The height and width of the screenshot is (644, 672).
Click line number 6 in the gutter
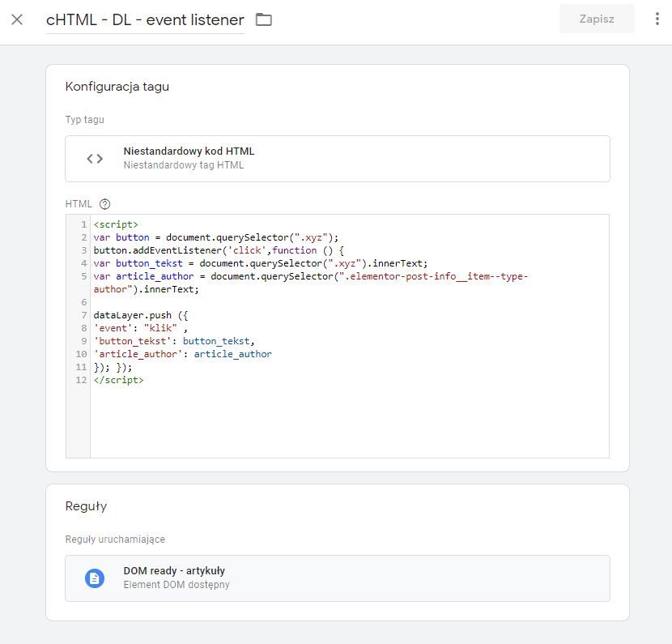point(84,302)
